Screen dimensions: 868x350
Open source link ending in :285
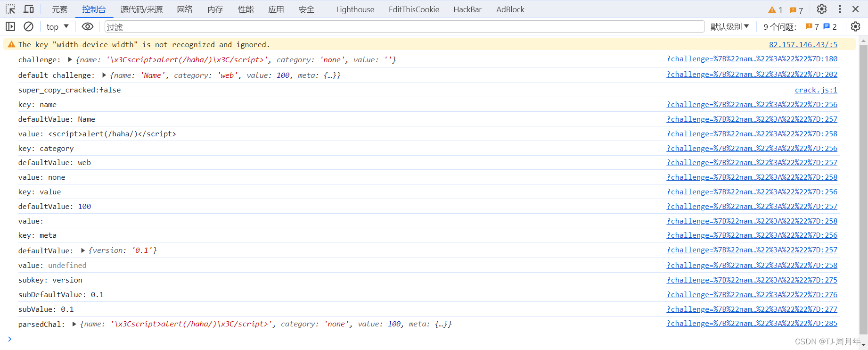tap(752, 324)
